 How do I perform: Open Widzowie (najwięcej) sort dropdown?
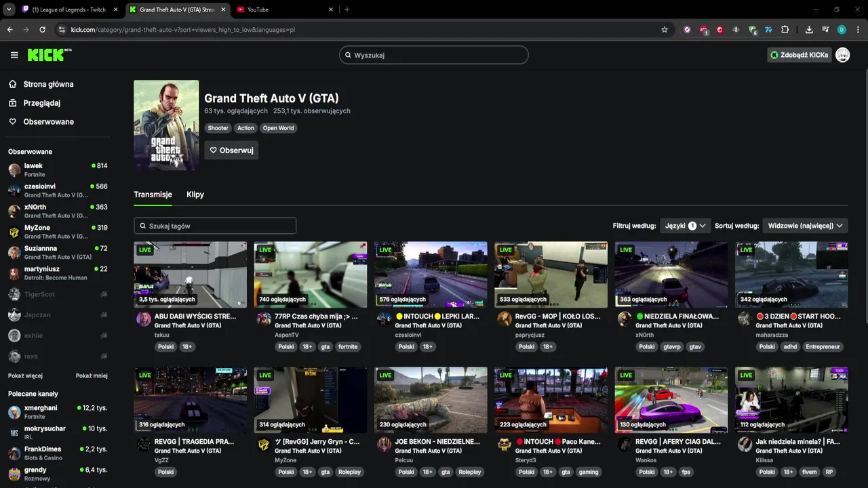pos(805,226)
